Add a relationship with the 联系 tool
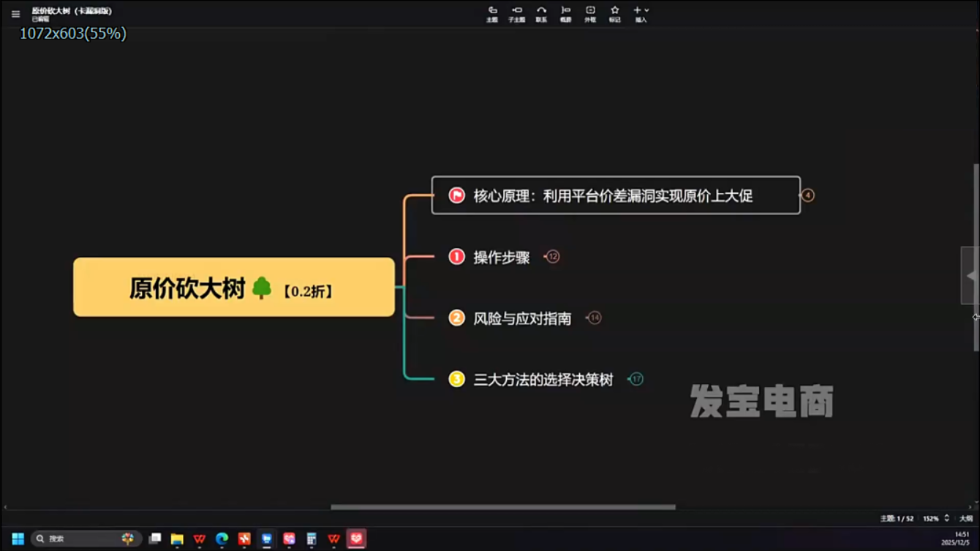Screen dimensions: 980x551 [540, 14]
